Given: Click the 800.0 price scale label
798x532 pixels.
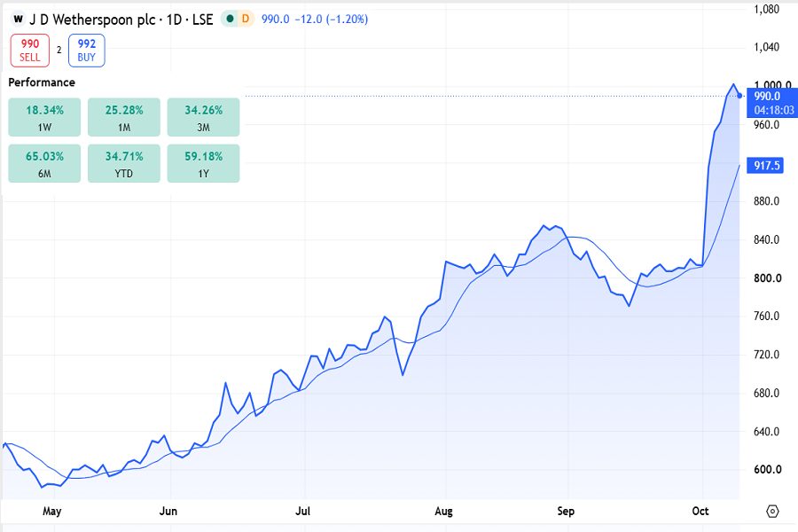Looking at the screenshot, I should coord(767,278).
